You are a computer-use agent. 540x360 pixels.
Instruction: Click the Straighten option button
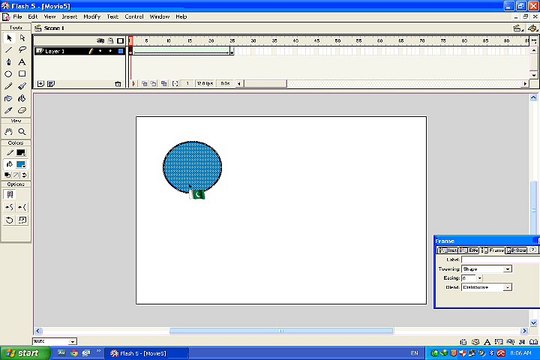[22, 207]
